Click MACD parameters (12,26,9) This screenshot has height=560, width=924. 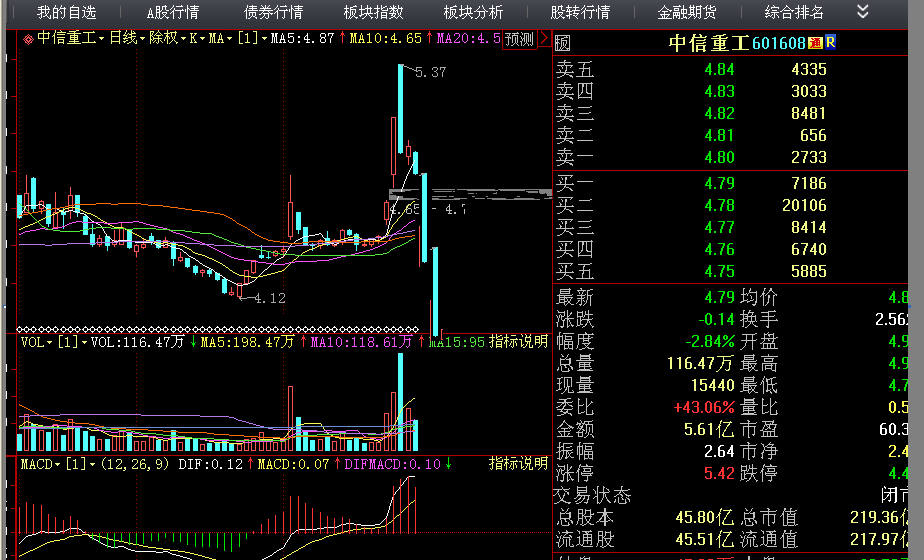pos(135,465)
